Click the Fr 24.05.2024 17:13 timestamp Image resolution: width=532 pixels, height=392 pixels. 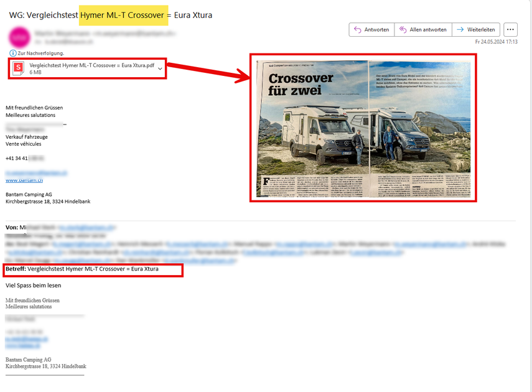tap(496, 42)
